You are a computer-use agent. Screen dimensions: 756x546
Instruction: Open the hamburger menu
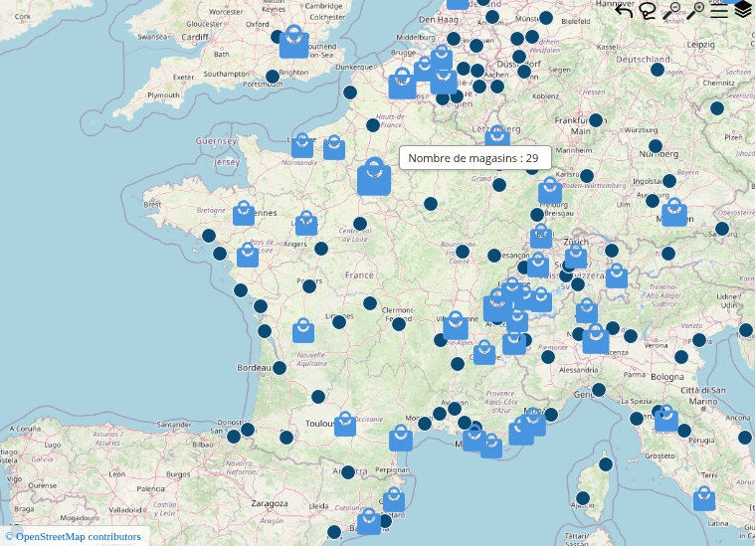point(719,11)
